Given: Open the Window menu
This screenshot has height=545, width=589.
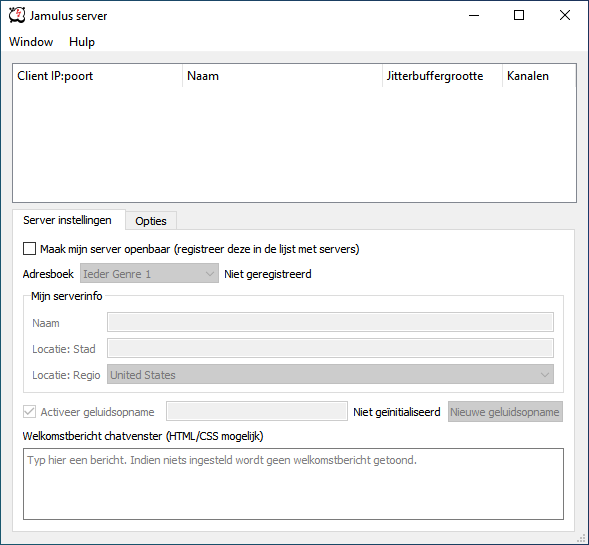Looking at the screenshot, I should pos(31,42).
